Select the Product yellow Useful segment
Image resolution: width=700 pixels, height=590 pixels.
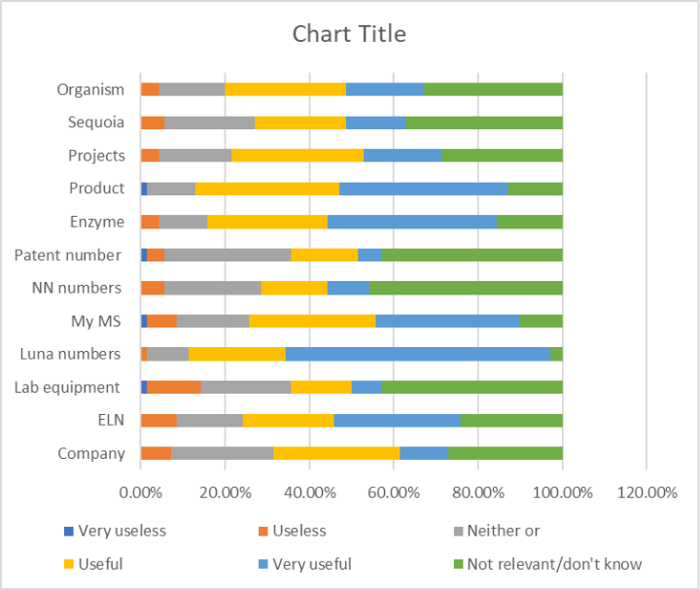point(267,189)
